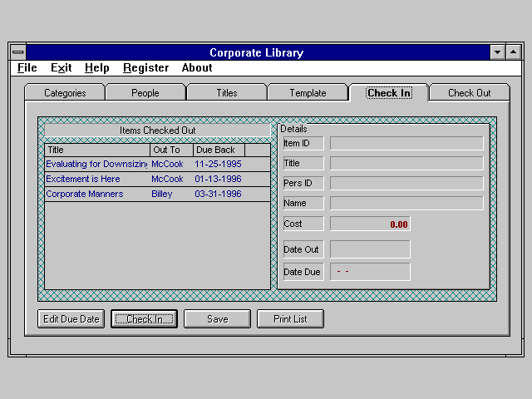Open the Register menu

click(x=145, y=68)
